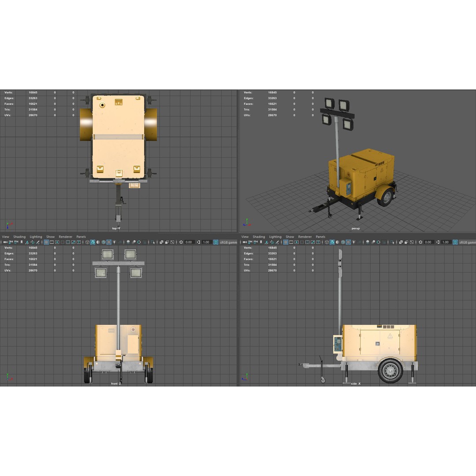Open Panels menu of front panel

tap(81, 237)
